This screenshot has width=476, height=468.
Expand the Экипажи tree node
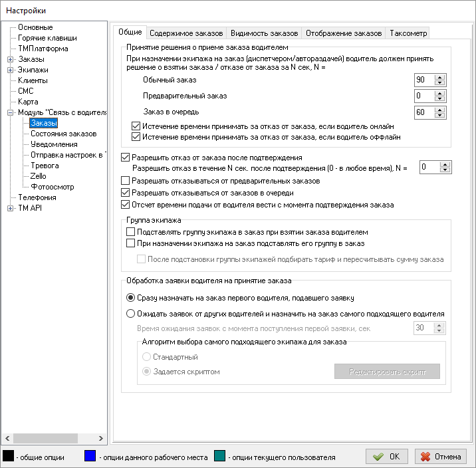pyautogui.click(x=10, y=70)
